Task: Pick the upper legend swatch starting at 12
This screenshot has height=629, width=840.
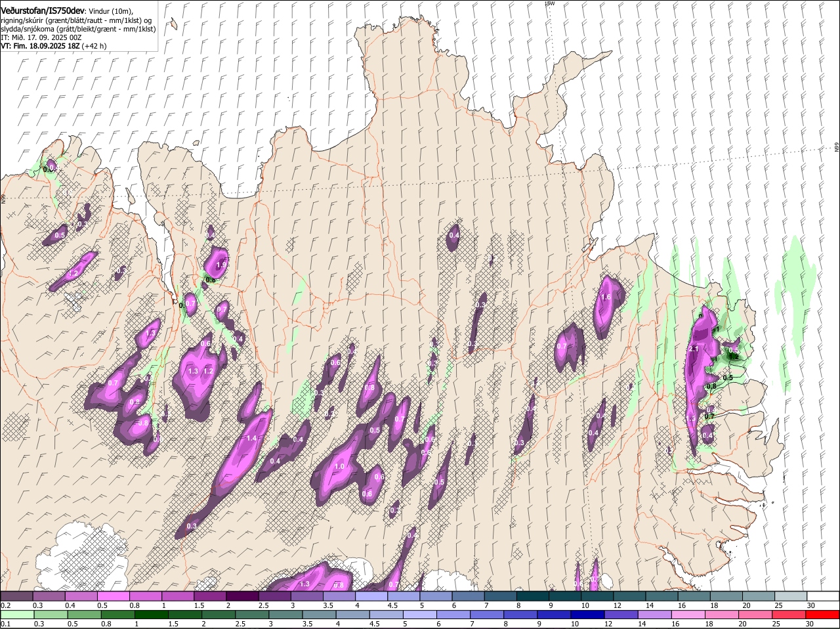Action: click(630, 596)
